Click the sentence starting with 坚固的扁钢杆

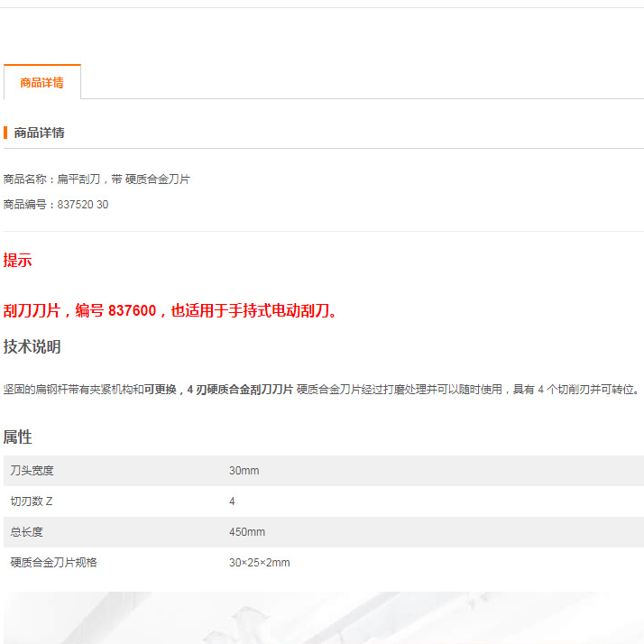coord(322,389)
